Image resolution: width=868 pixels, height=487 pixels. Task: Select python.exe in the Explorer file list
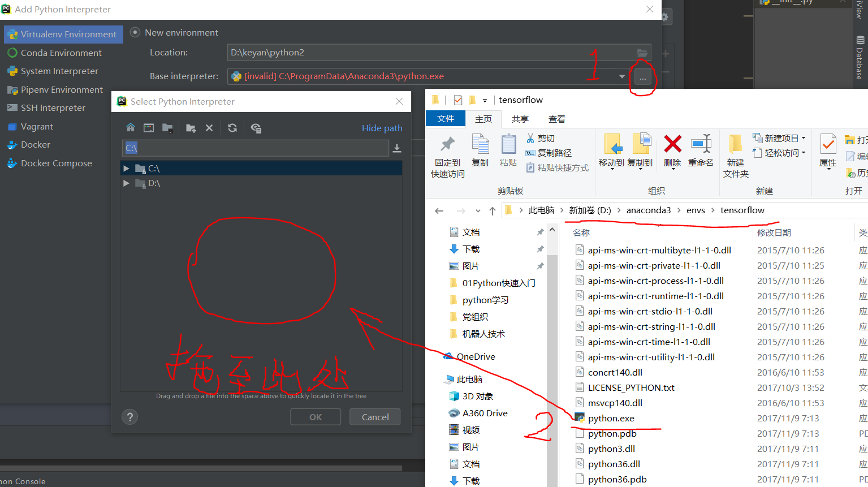pos(611,419)
